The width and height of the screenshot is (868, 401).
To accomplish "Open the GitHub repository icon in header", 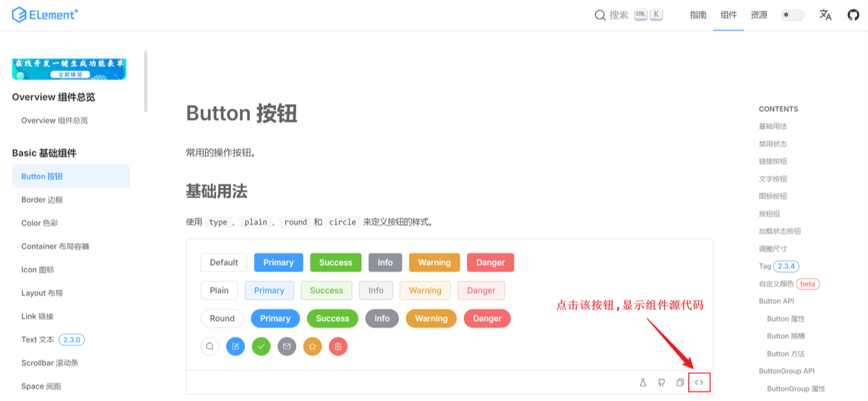I will (853, 15).
